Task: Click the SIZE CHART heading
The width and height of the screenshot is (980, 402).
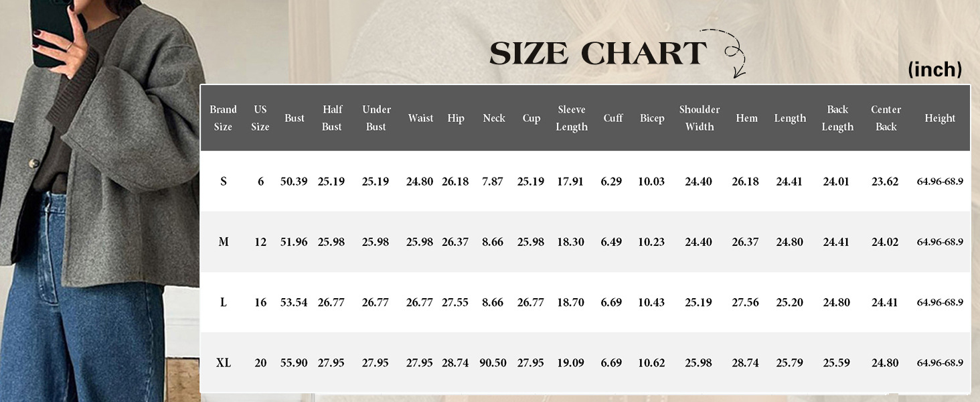Action: [x=598, y=54]
